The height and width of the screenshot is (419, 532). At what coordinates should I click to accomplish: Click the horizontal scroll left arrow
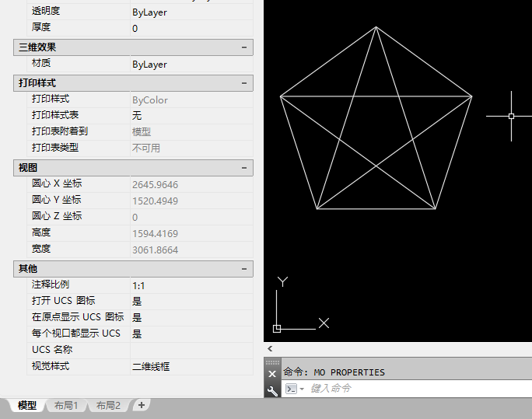point(270,348)
